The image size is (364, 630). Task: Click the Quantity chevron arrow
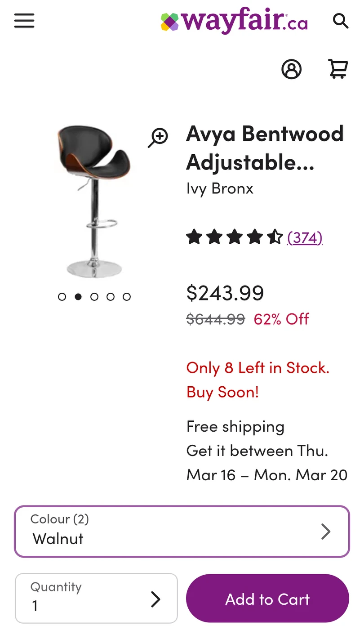pyautogui.click(x=155, y=599)
